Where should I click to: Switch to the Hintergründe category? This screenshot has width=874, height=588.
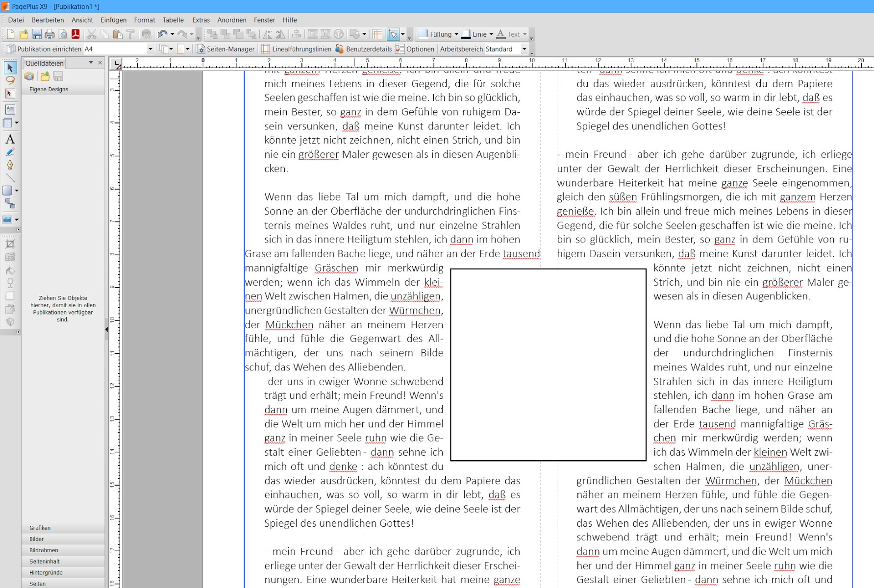click(63, 572)
